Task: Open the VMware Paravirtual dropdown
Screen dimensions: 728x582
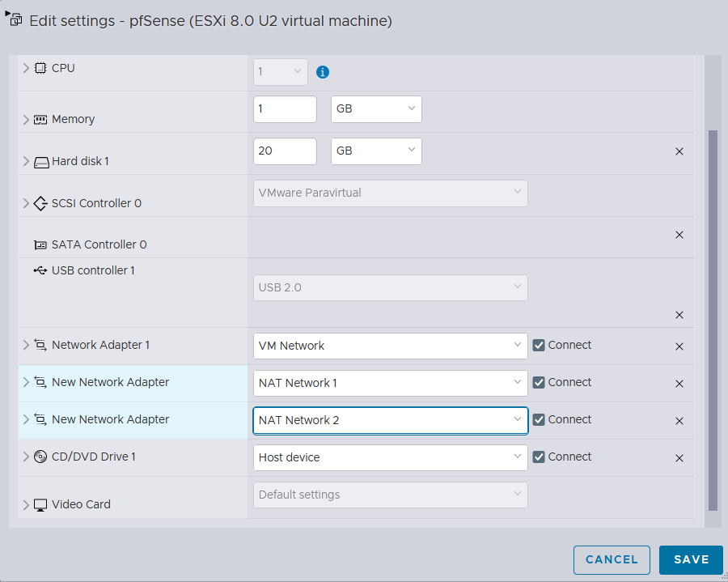Action: [x=391, y=193]
